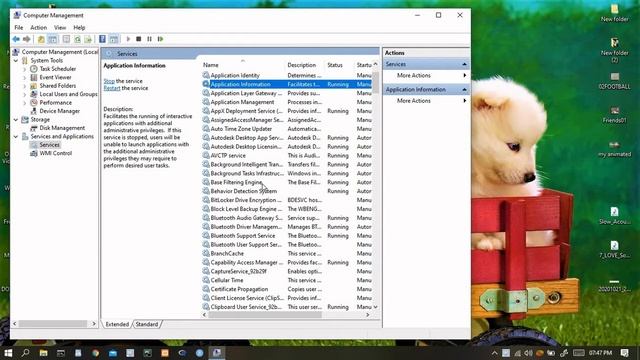This screenshot has height=360, width=640.
Task: Toggle the Show/Hide Action Pane icon
Action: (114, 39)
